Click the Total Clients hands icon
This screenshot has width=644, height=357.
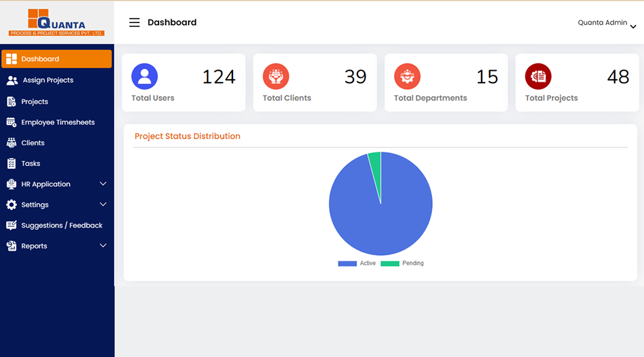click(276, 77)
